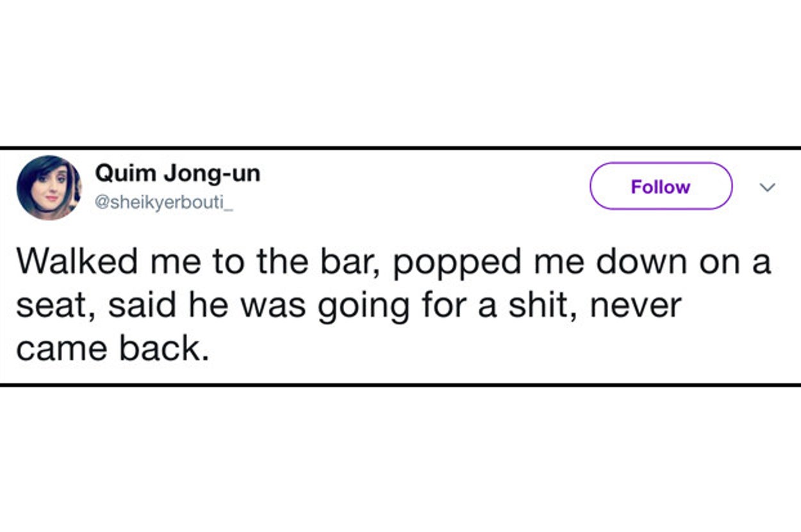801x532 pixels.
Task: Click the word "never" in the tweet
Action: tap(636, 306)
